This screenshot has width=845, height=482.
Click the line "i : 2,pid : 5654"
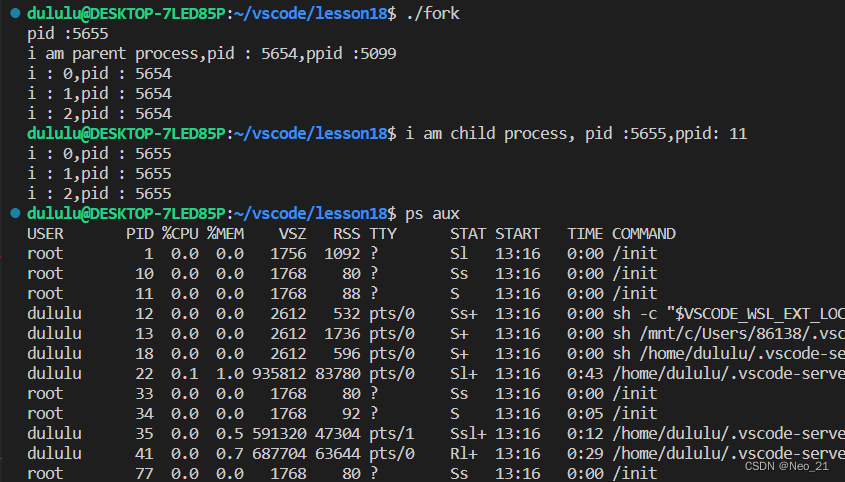tap(99, 114)
